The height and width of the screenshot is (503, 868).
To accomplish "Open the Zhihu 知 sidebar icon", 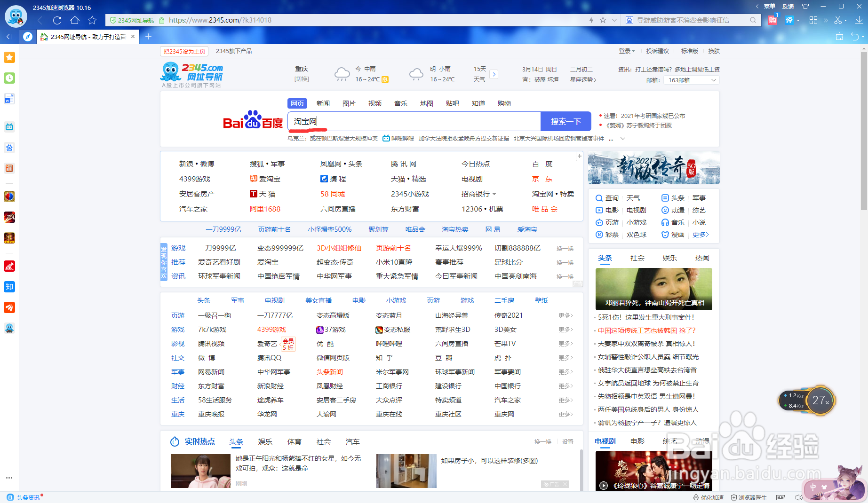I will click(x=9, y=287).
